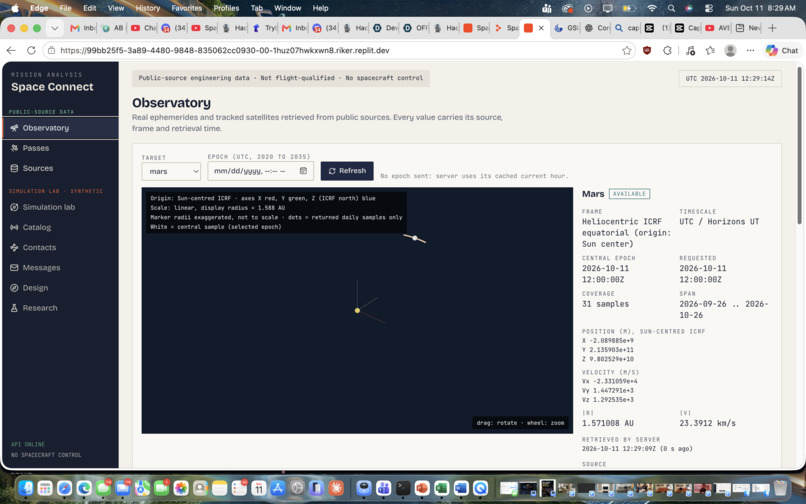Viewport: 806px width, 504px height.
Task: Click the '23.3912 km/s' speed value
Action: [707, 423]
